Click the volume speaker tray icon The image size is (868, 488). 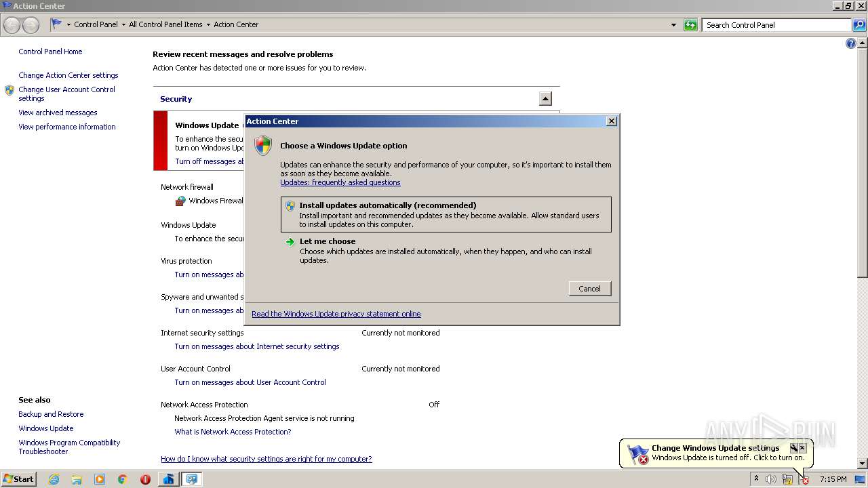[771, 479]
